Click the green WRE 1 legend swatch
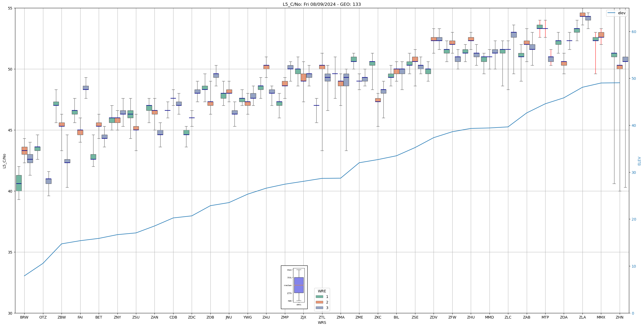The width and height of the screenshot is (644, 327). [319, 297]
